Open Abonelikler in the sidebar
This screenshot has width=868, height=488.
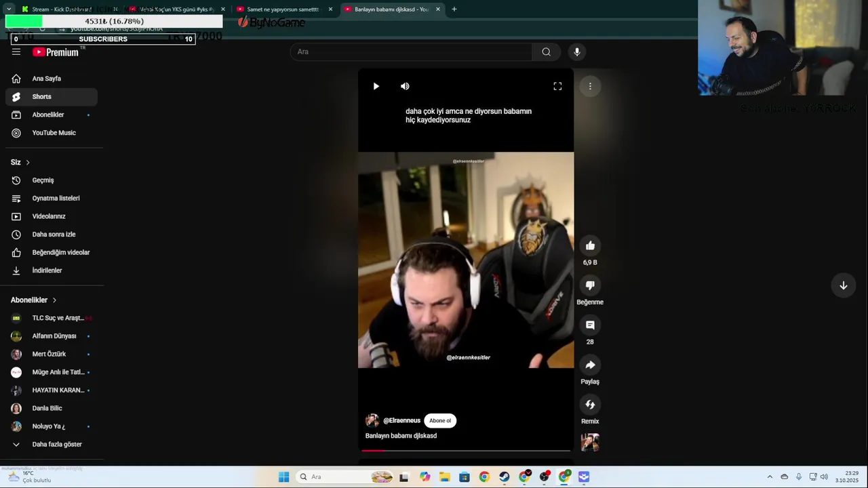pos(52,115)
